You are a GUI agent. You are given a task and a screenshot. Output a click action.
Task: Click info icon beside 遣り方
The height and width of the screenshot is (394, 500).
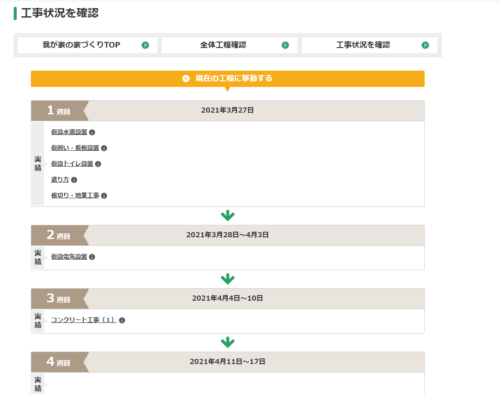pos(74,180)
